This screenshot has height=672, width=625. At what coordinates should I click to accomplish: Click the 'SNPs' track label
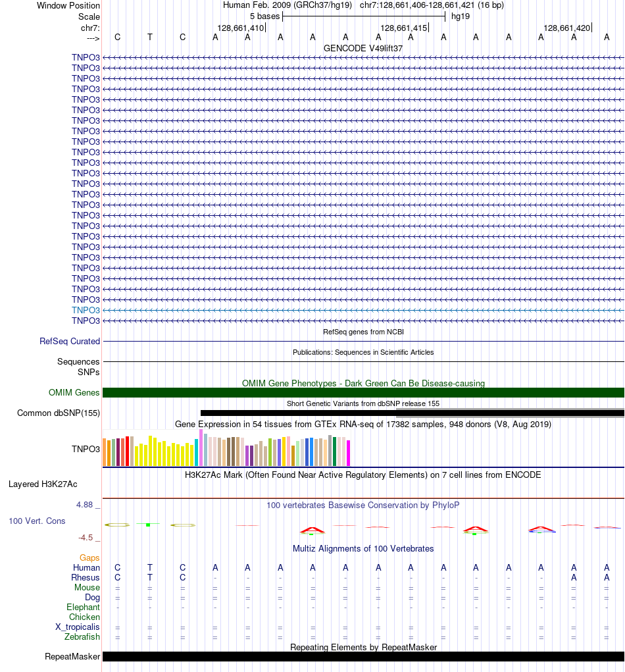click(89, 372)
